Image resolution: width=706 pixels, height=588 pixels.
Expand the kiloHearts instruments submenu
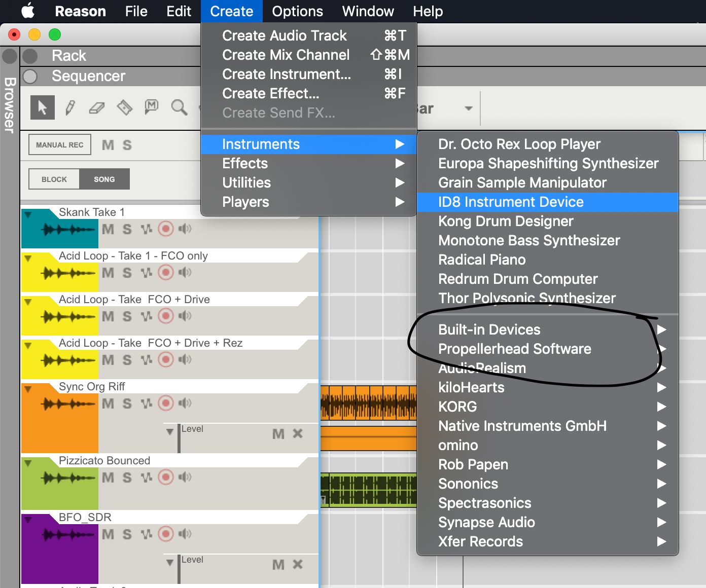(548, 387)
